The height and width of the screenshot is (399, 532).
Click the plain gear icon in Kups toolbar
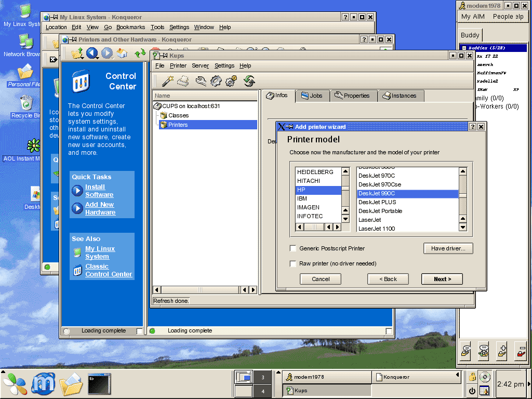(216, 81)
